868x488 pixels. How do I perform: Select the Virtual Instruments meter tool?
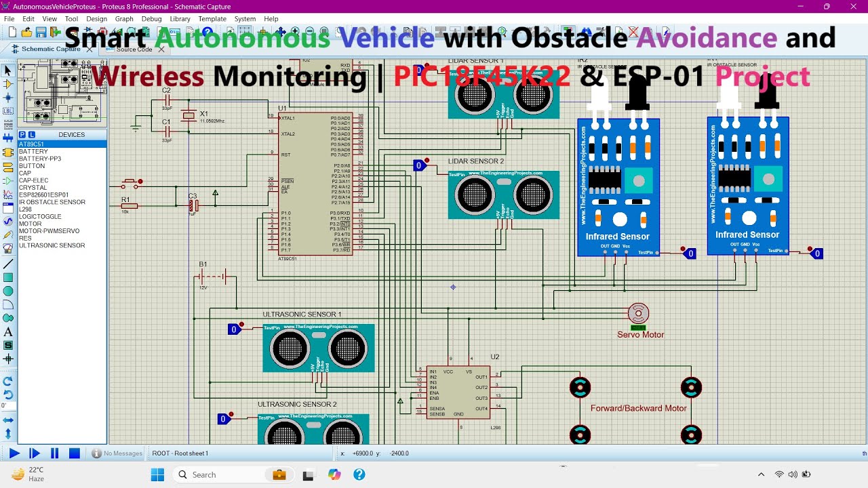(x=8, y=249)
